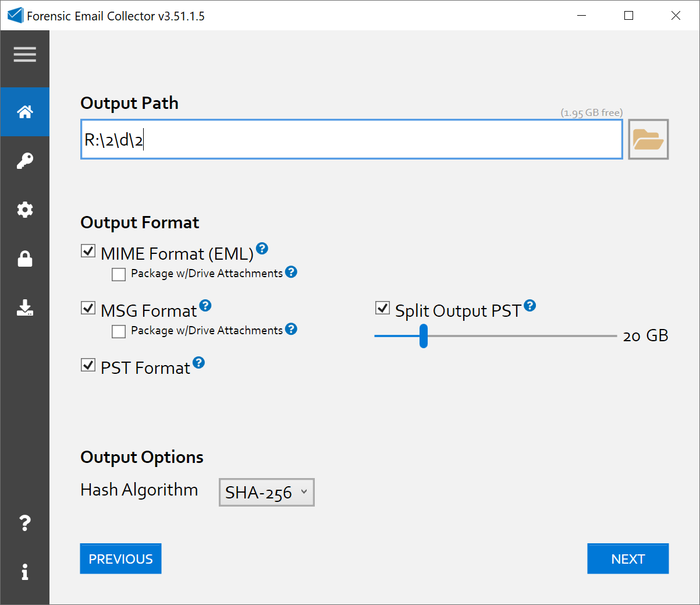700x605 pixels.
Task: Show help tooltip for Split Output PST
Action: point(530,306)
